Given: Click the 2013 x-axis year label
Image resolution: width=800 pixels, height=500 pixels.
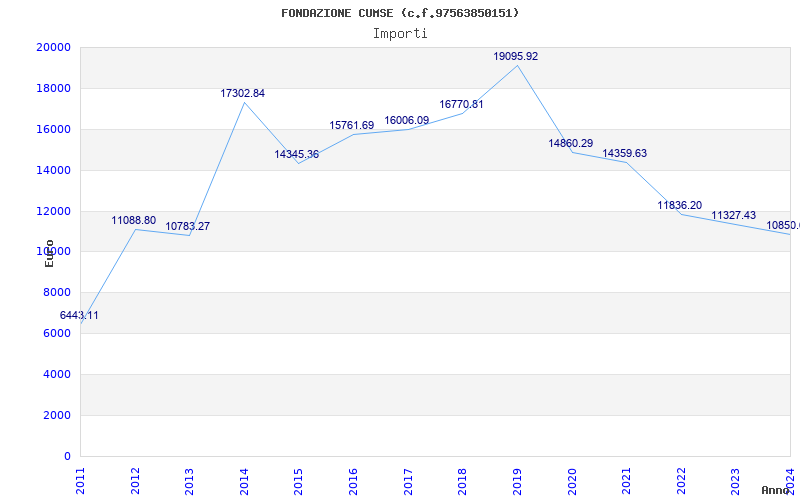Looking at the screenshot, I should (x=189, y=481).
